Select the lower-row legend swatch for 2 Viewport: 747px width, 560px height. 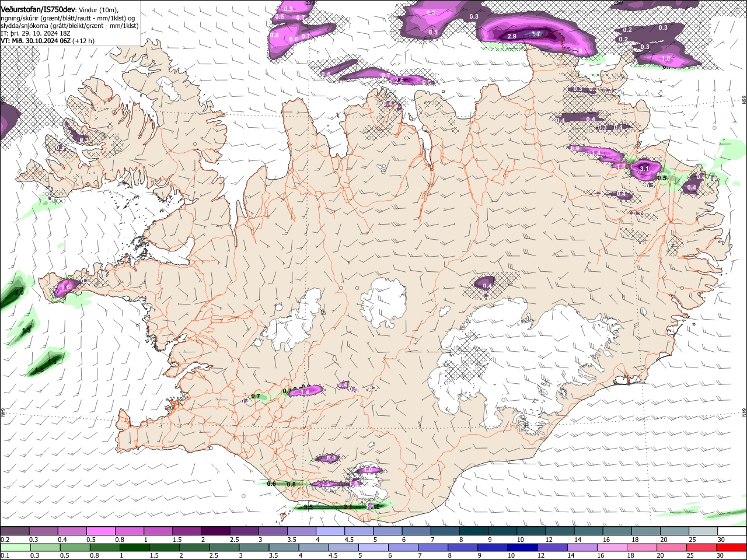[x=194, y=547]
